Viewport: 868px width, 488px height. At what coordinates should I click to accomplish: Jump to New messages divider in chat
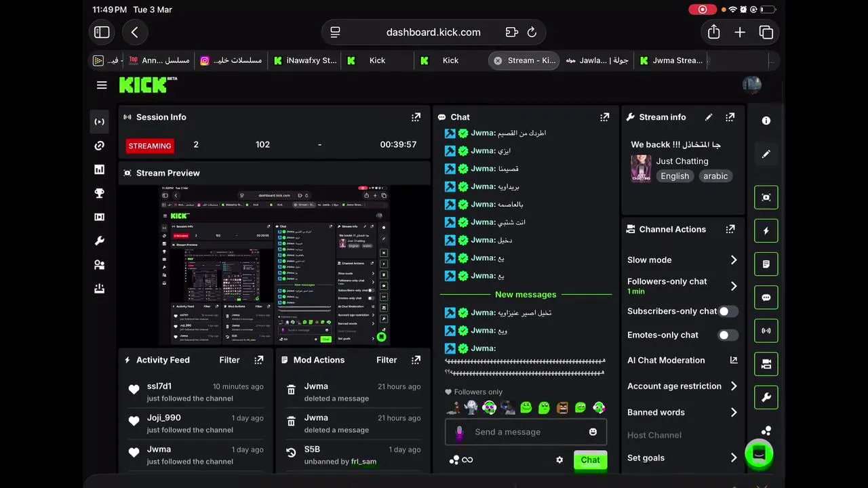[x=526, y=294]
